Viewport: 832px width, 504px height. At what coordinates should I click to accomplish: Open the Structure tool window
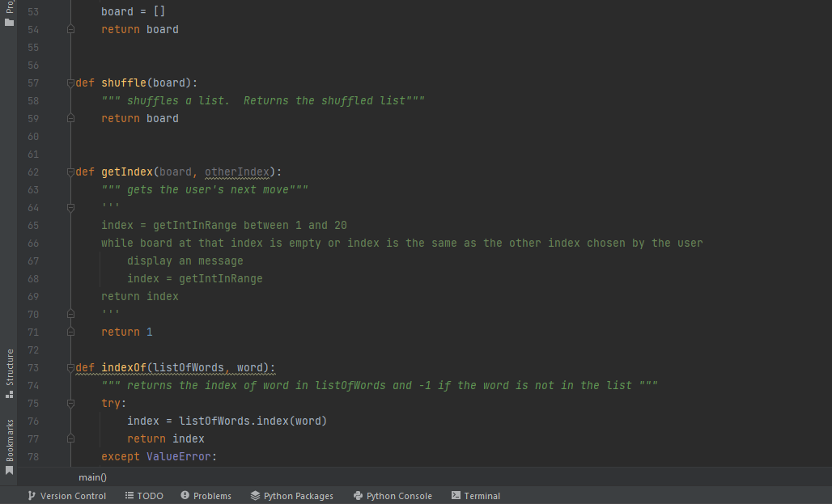9,374
